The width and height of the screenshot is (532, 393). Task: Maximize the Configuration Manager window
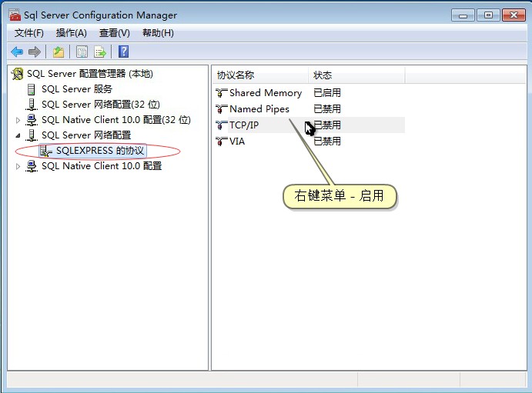click(x=488, y=15)
